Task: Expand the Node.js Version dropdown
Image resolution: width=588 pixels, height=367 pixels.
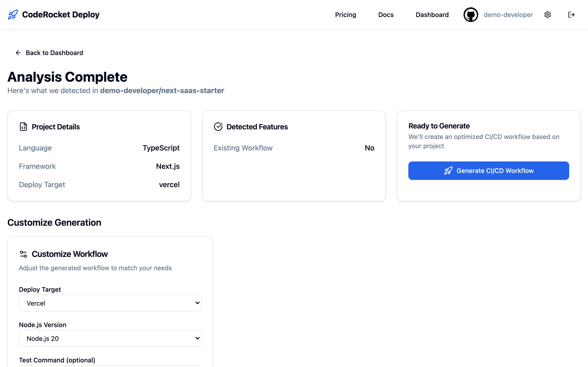Action: pos(110,338)
